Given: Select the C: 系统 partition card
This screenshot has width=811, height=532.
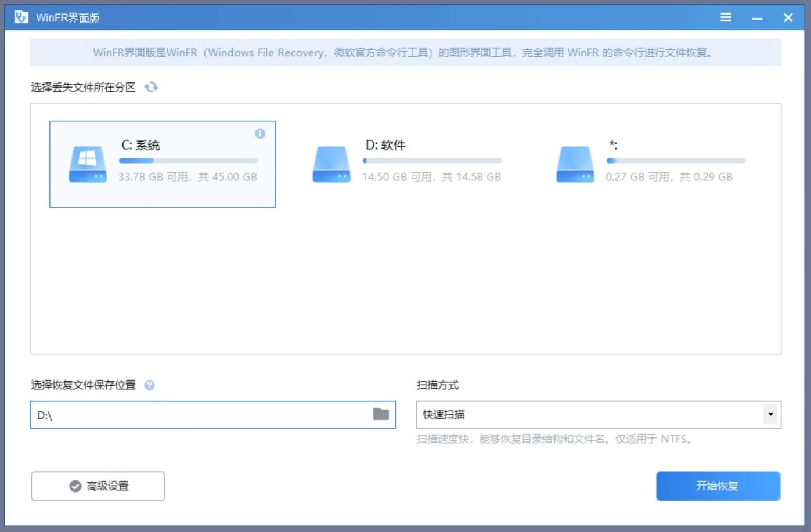Looking at the screenshot, I should [163, 164].
